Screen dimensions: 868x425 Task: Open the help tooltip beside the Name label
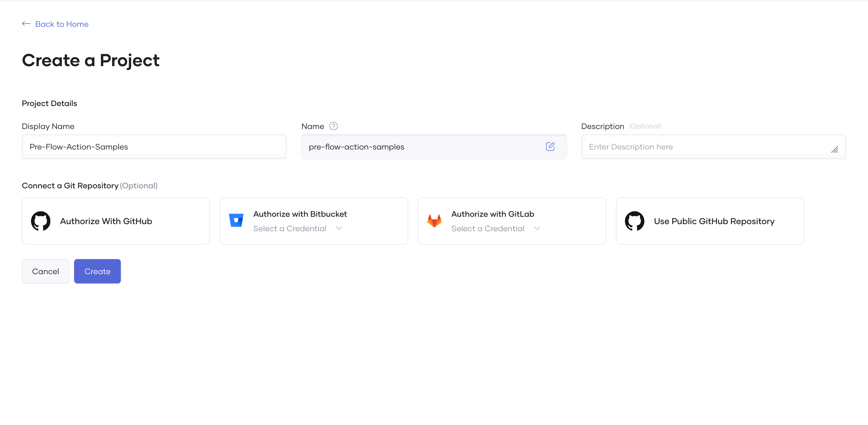tap(334, 126)
